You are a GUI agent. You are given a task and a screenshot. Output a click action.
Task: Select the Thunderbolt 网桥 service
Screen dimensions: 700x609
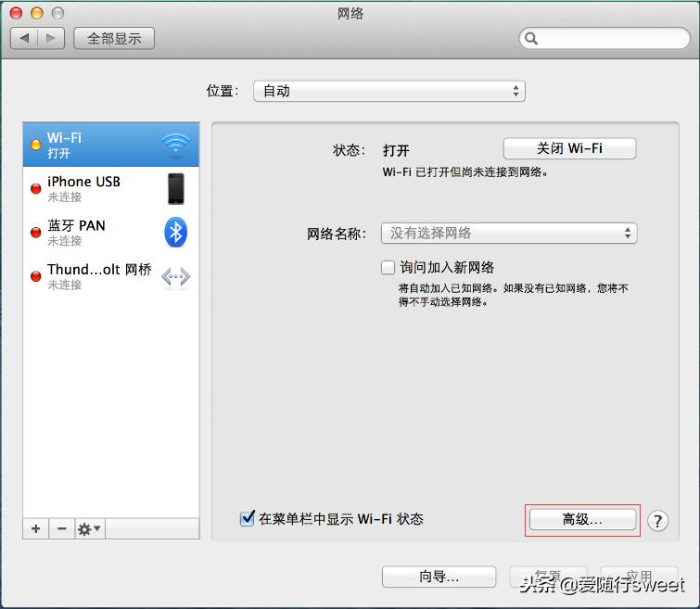tap(110, 276)
